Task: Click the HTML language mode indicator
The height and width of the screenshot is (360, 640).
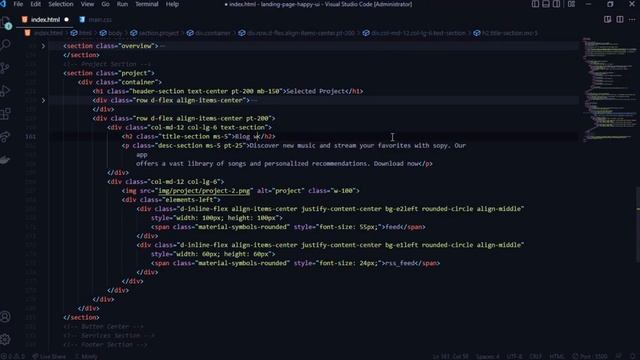Action: (557, 356)
